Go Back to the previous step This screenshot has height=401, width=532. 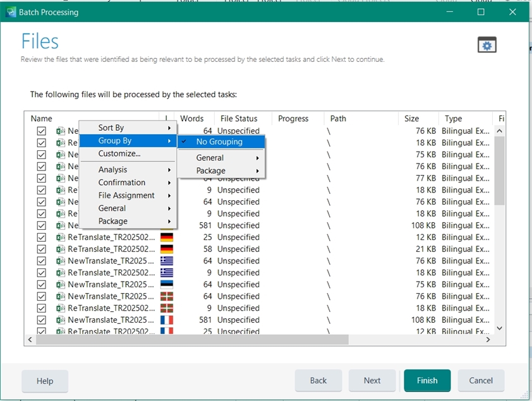point(318,381)
